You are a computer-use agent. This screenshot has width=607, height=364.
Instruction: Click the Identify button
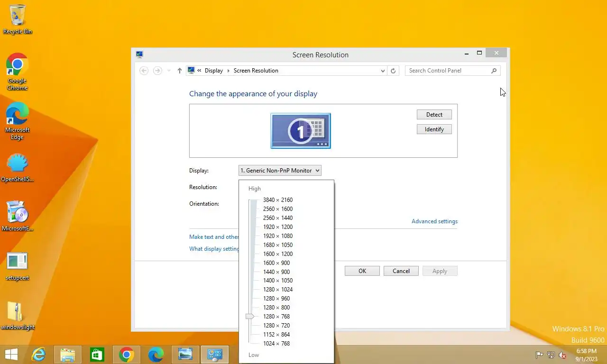pyautogui.click(x=434, y=129)
